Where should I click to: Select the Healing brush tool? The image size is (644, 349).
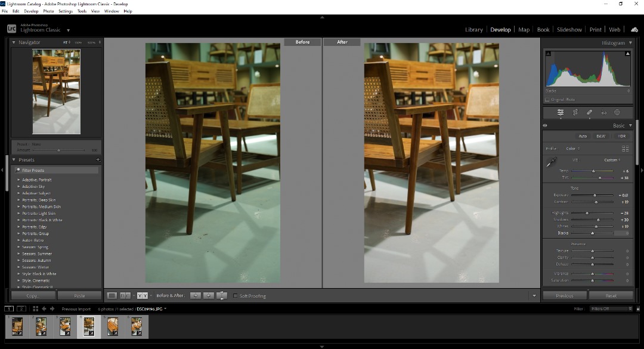589,112
